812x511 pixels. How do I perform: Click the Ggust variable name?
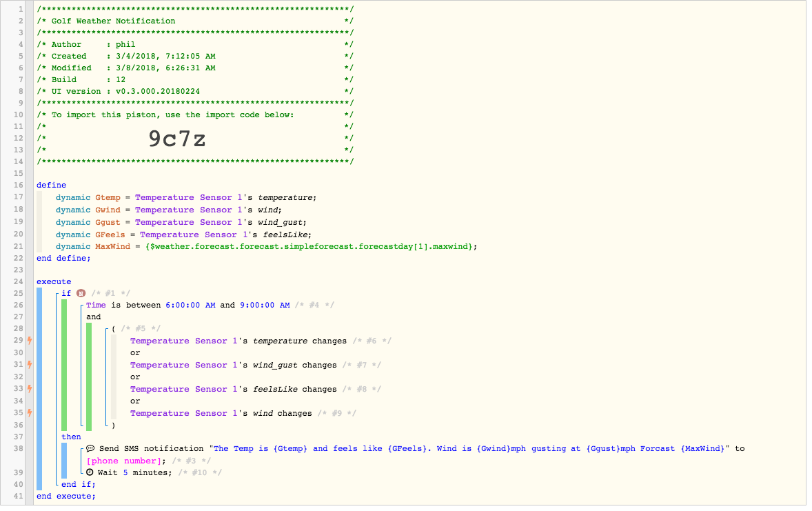[x=108, y=222]
